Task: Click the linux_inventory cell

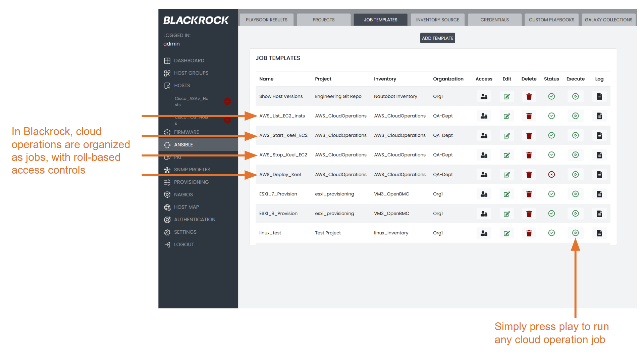Action: click(391, 233)
